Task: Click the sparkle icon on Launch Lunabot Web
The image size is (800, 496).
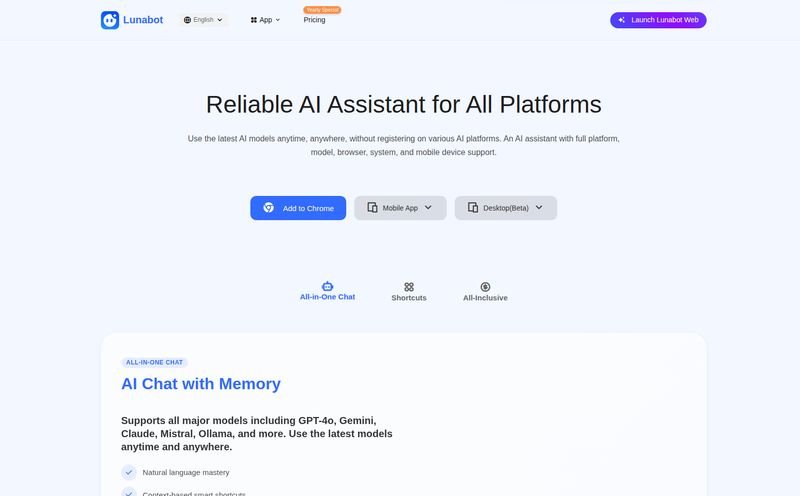Action: [621, 20]
